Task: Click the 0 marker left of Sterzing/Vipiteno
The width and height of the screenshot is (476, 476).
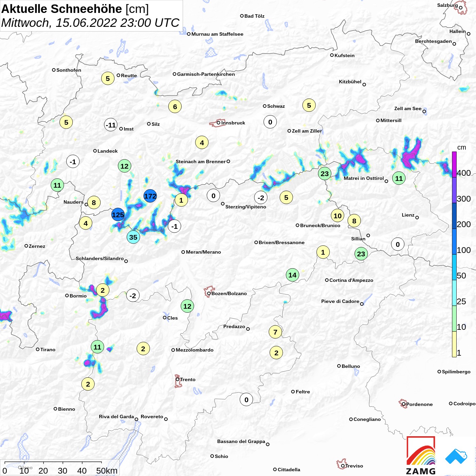Action: tap(214, 196)
